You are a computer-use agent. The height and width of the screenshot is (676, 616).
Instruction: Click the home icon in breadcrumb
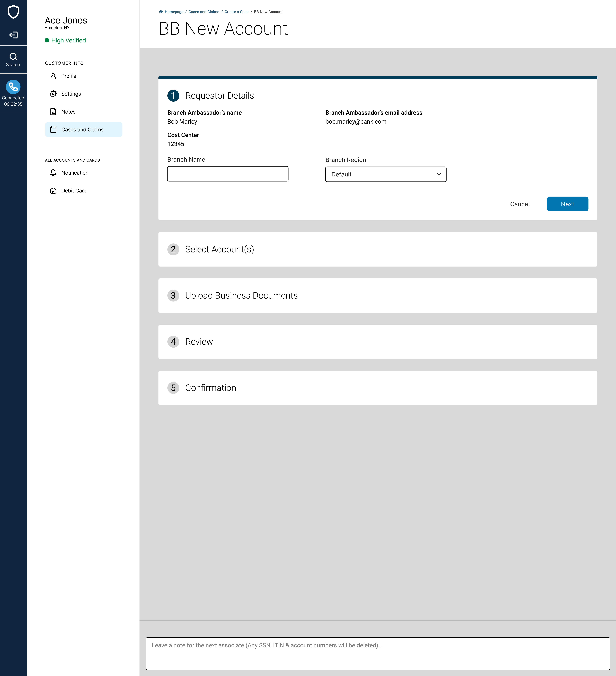coord(161,12)
